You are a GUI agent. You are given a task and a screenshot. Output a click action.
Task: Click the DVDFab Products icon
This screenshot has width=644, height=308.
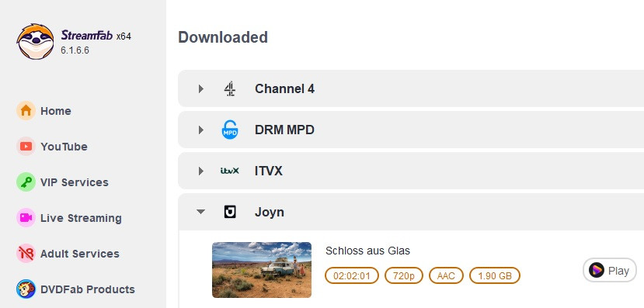(x=26, y=289)
